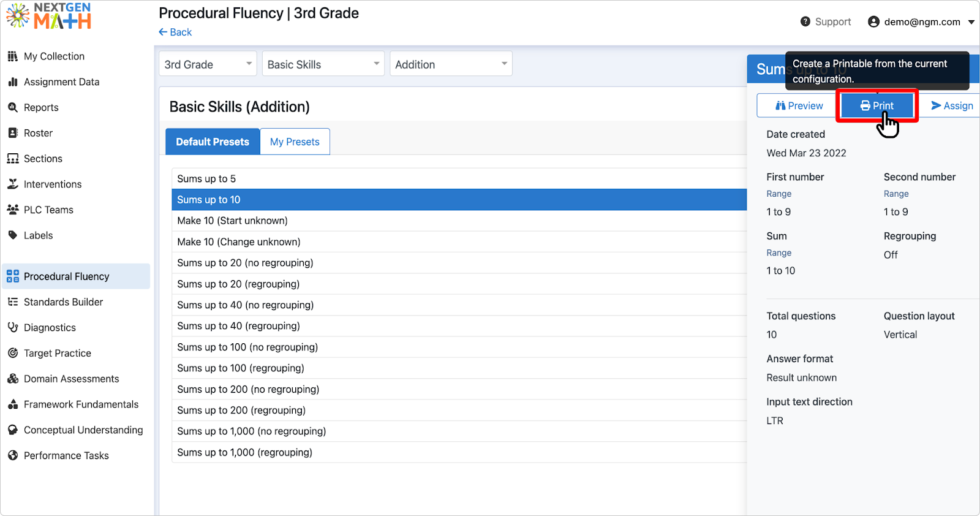Image resolution: width=980 pixels, height=516 pixels.
Task: Click the Sections classroom icon
Action: pos(12,159)
